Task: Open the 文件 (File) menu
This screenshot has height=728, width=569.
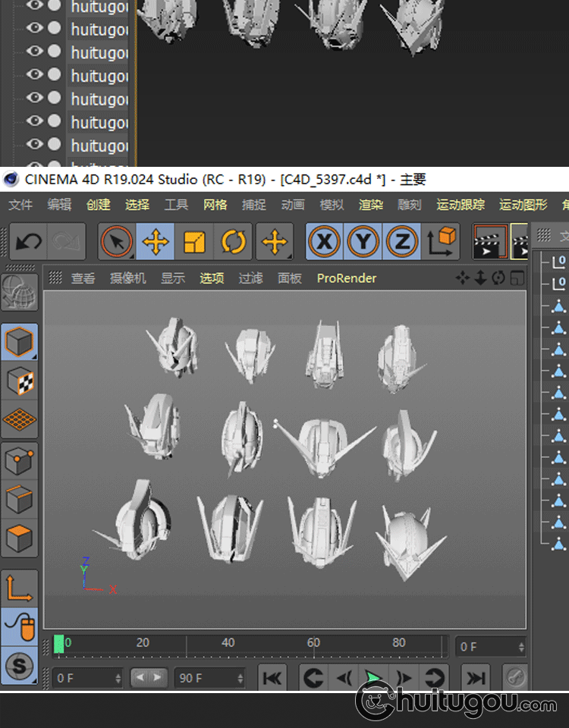Action: coord(20,205)
